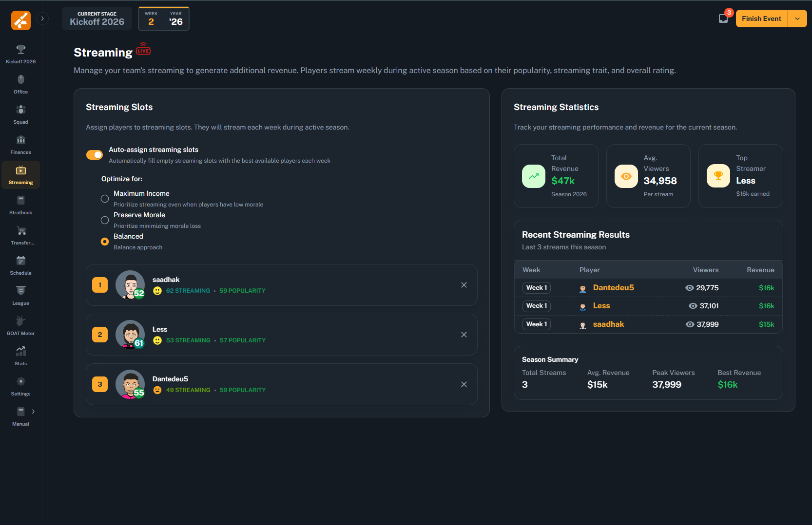
Task: Click the Finish Event button
Action: pyautogui.click(x=761, y=19)
